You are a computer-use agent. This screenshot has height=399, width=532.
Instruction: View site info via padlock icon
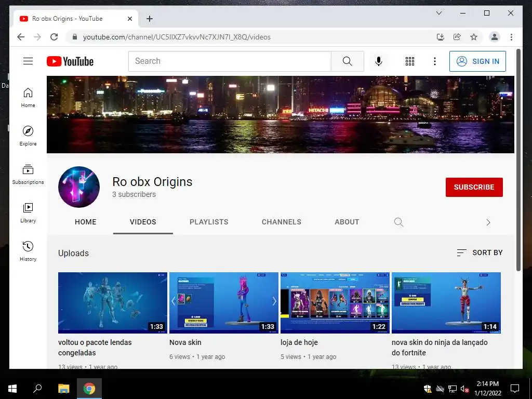point(75,37)
